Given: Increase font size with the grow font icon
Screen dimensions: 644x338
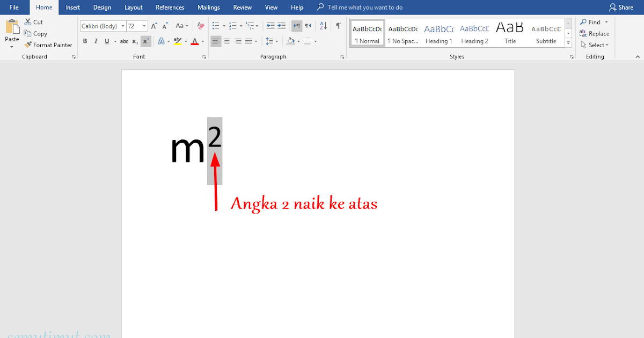Looking at the screenshot, I should pyautogui.click(x=154, y=26).
